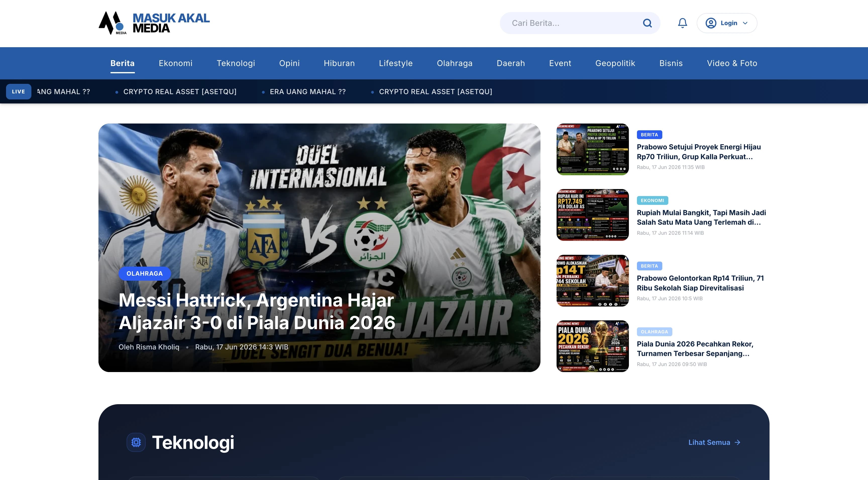Click the EKONOMI category tag
868x480 pixels.
coord(652,200)
